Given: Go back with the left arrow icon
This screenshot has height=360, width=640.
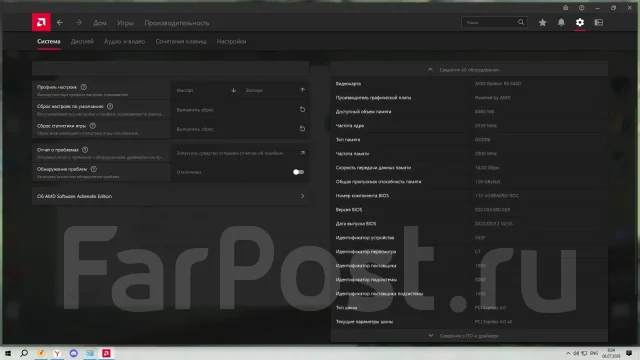Looking at the screenshot, I should 60,22.
